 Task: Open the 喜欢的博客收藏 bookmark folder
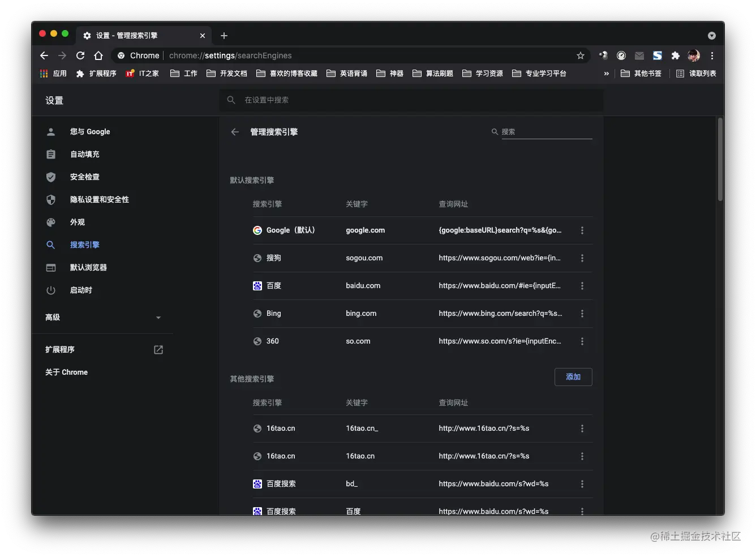287,74
